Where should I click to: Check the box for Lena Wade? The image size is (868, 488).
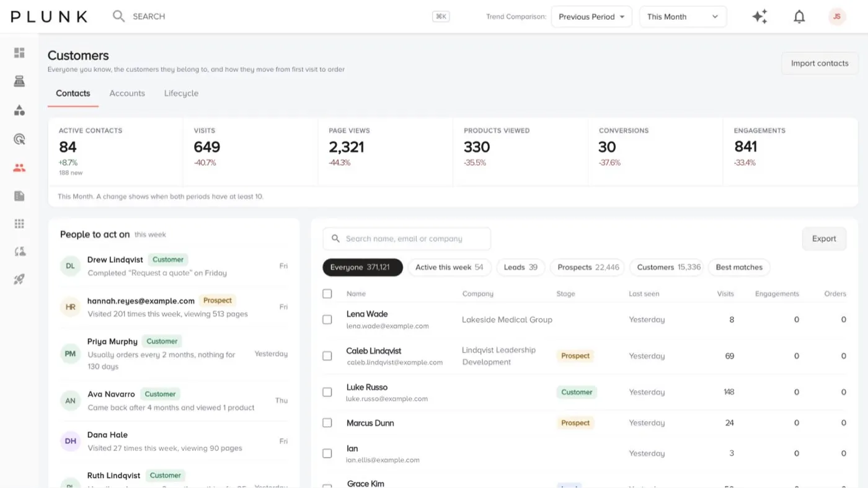[327, 319]
